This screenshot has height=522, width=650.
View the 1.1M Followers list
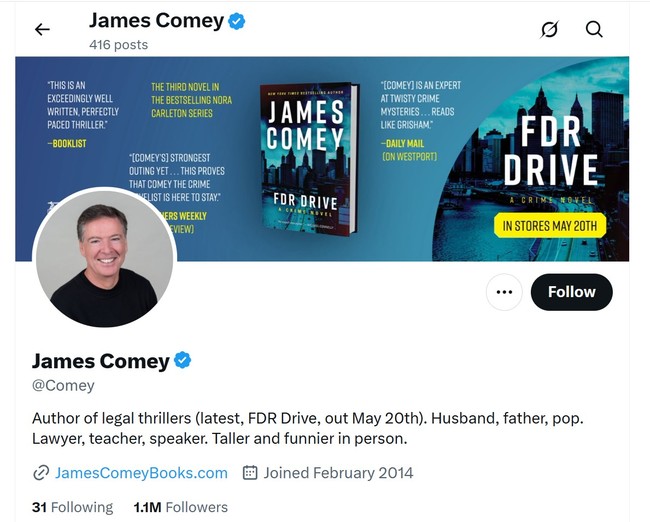point(181,507)
